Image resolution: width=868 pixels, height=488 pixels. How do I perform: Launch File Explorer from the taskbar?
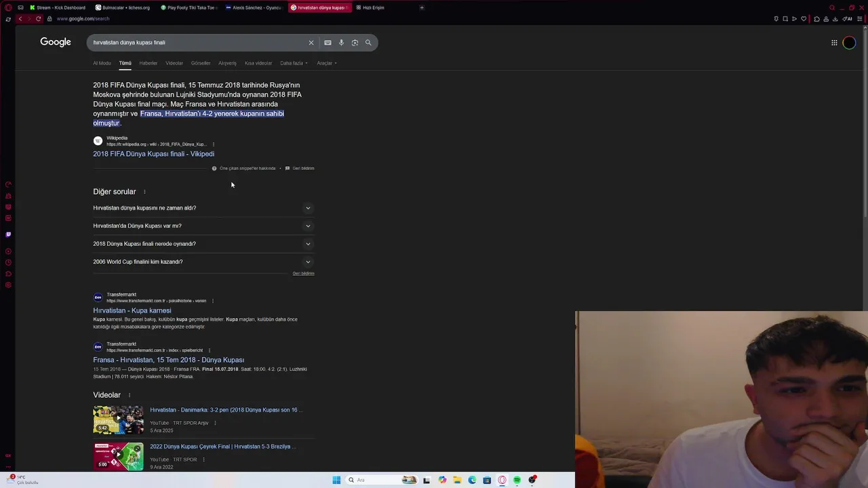457,480
